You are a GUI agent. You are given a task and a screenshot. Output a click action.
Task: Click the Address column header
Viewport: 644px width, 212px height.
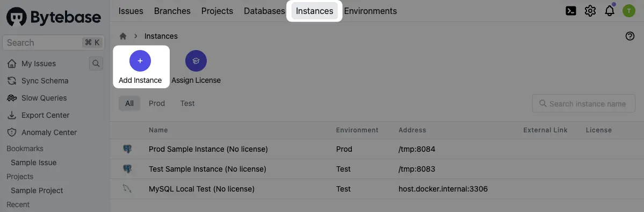pos(413,130)
